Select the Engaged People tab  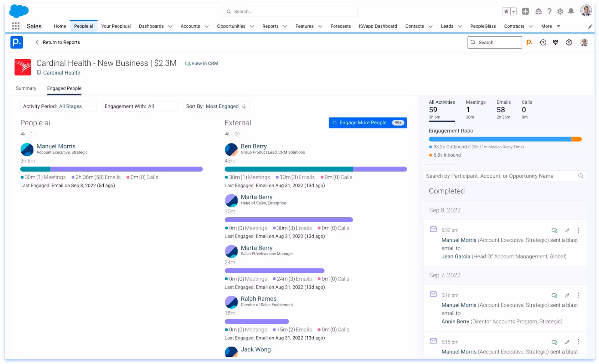pyautogui.click(x=64, y=88)
